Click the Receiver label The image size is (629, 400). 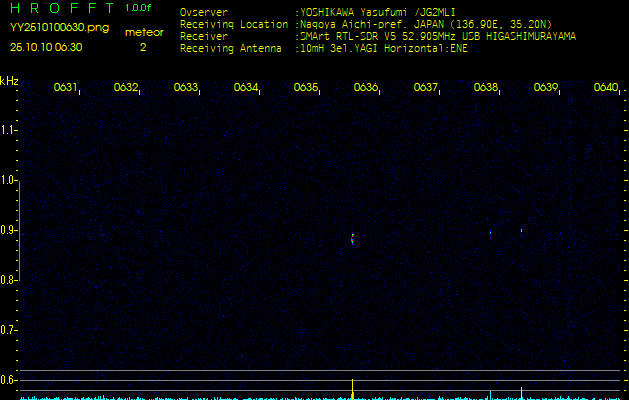(x=204, y=37)
